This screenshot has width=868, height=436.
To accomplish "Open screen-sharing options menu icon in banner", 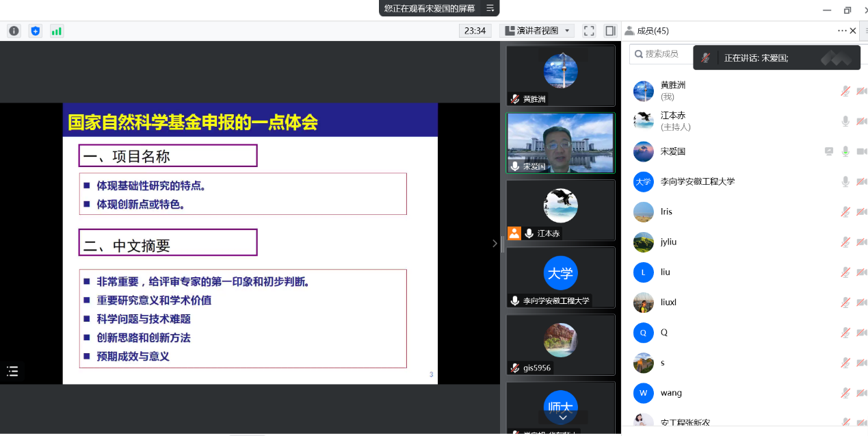I will coord(490,8).
